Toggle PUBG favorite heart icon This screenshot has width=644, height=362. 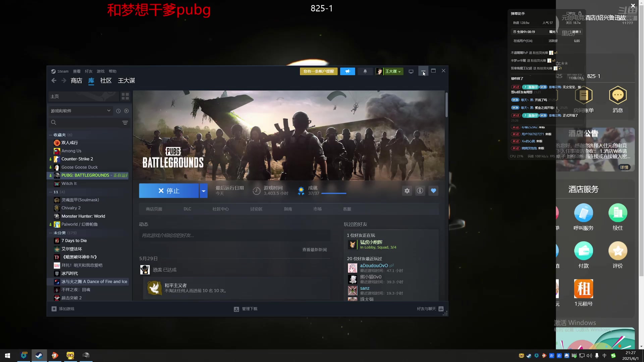tap(433, 191)
